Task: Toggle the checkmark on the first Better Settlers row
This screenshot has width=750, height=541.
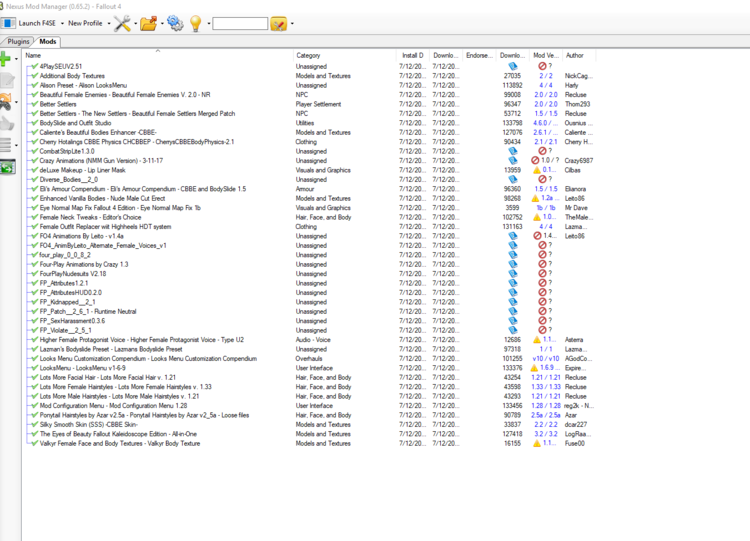Action: [x=34, y=104]
